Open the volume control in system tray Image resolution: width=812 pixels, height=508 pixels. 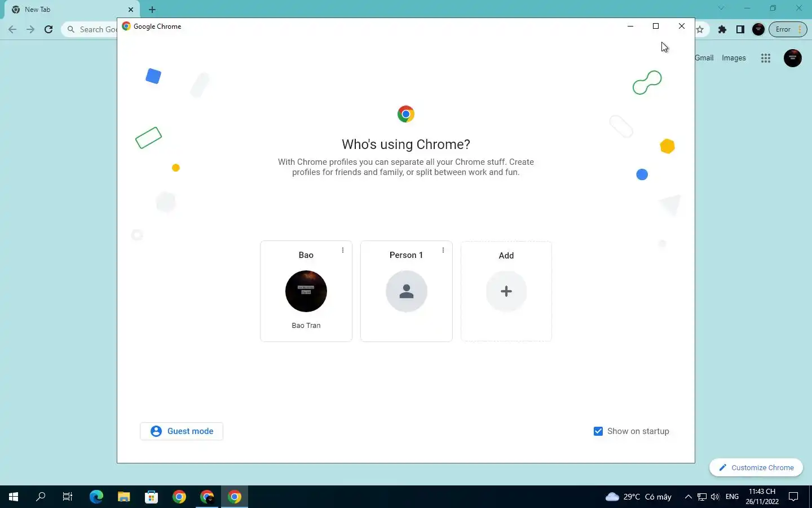tap(715, 497)
